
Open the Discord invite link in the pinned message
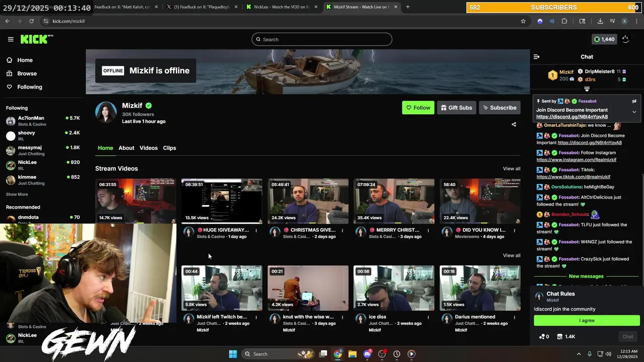pos(572,117)
